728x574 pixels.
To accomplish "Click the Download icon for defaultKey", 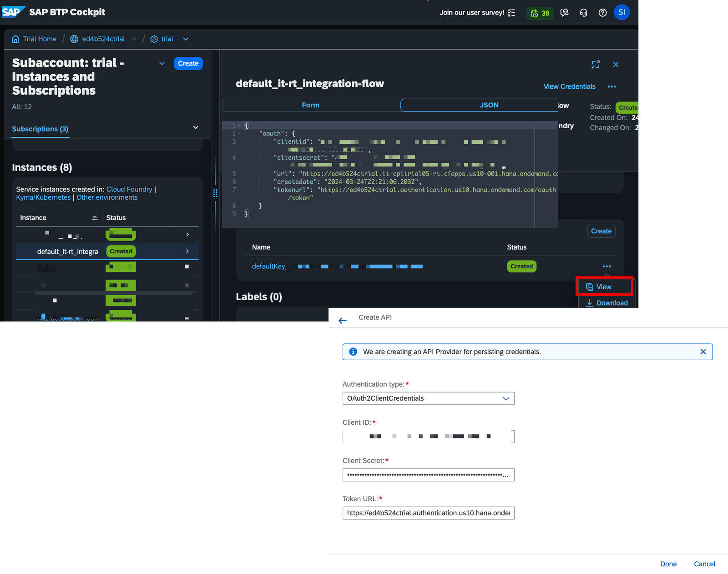I will 589,303.
